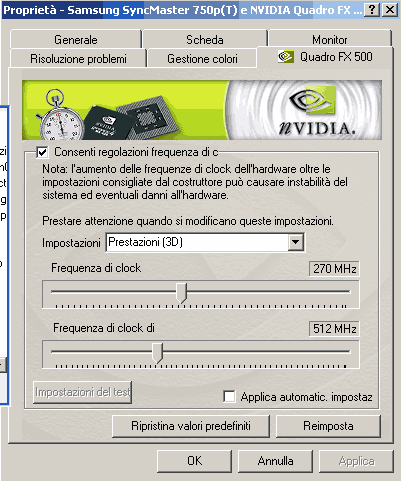Image resolution: width=401 pixels, height=481 pixels.
Task: Click the Impostazioni label text
Action: pos(71,243)
